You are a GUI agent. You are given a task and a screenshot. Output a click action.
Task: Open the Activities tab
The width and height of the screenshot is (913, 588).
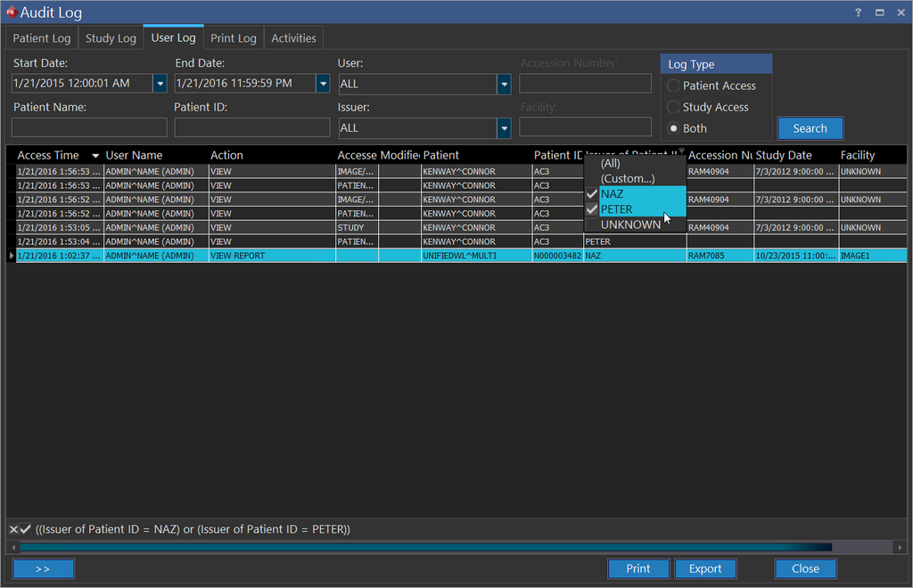click(293, 38)
